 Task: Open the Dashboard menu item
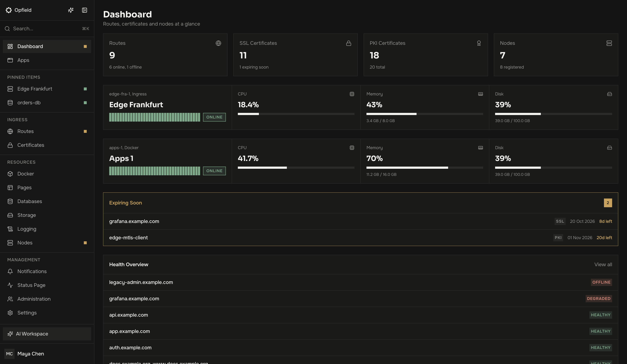point(47,46)
